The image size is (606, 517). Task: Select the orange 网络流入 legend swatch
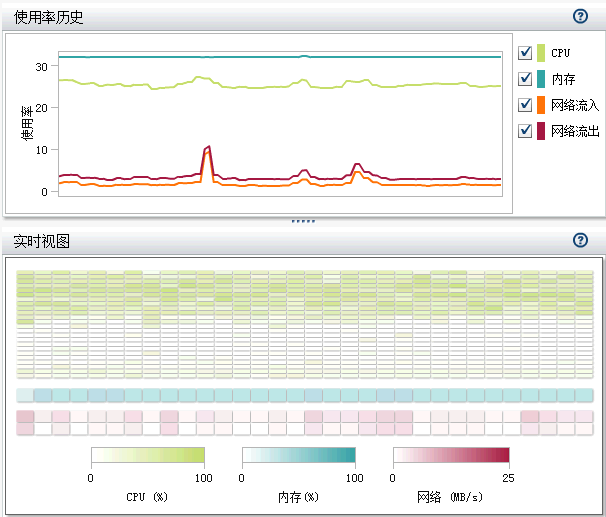541,105
